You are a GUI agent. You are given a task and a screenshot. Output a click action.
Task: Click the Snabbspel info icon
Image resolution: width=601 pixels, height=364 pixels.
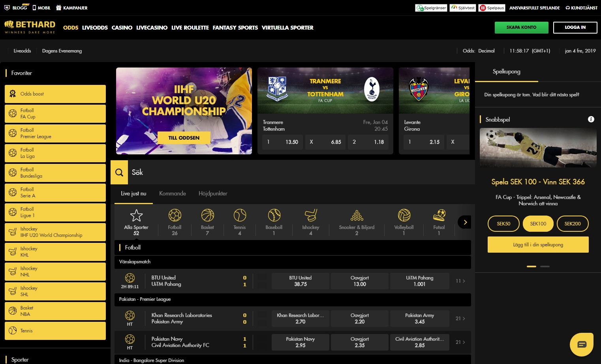591,119
